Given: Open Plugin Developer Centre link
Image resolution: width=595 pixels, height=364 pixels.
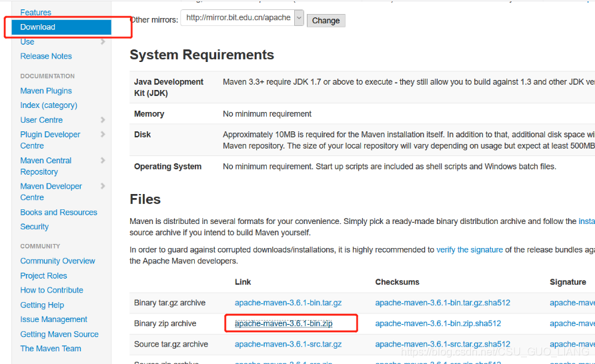Looking at the screenshot, I should coord(50,140).
